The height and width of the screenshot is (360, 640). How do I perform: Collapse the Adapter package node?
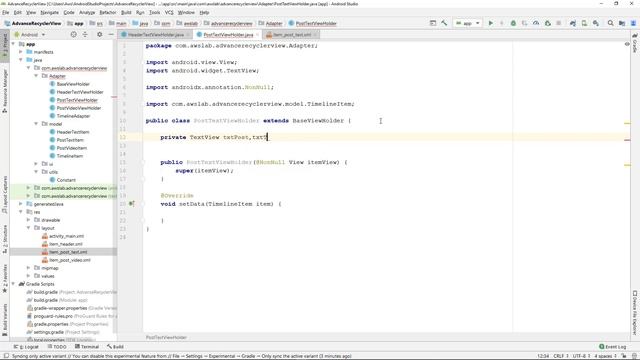coord(36,76)
